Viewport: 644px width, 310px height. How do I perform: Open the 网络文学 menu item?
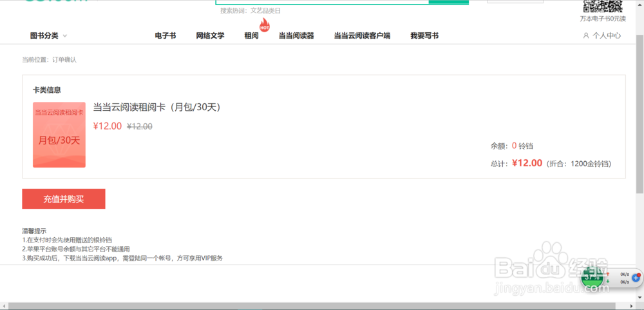tap(211, 36)
